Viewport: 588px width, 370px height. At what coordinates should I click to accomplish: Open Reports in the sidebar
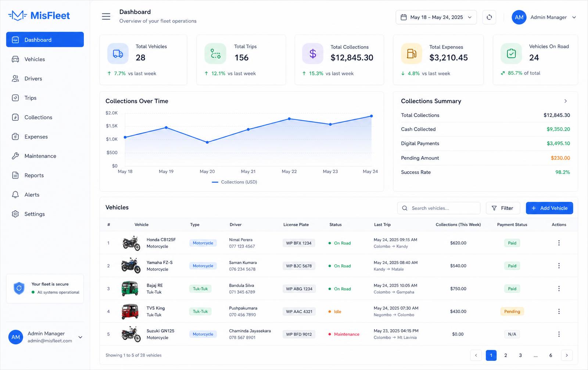(45, 175)
